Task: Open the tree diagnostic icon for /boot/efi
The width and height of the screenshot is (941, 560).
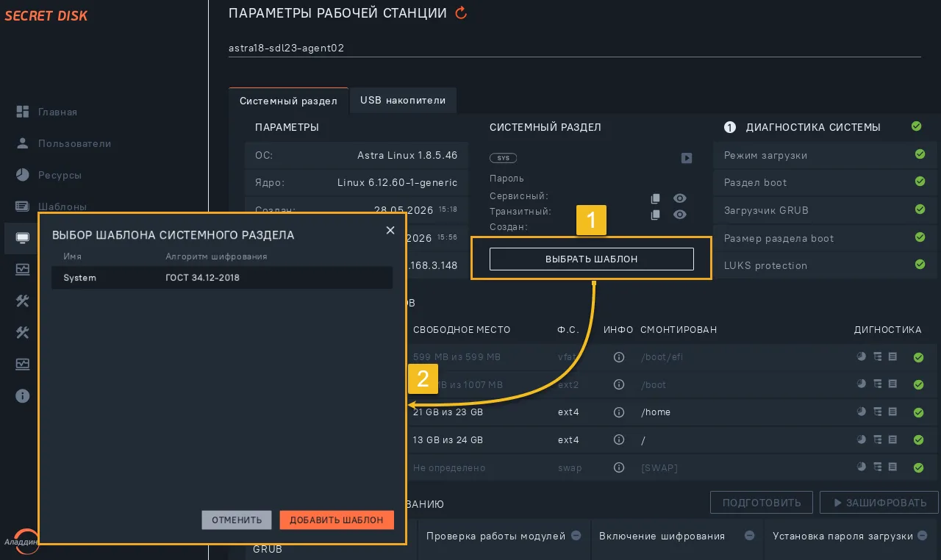Action: (x=878, y=356)
